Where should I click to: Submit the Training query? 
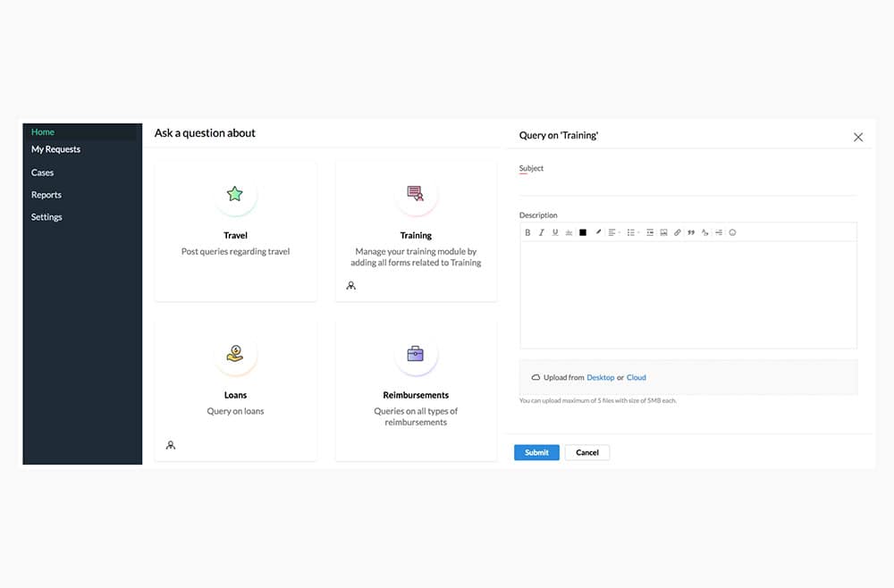(x=536, y=452)
